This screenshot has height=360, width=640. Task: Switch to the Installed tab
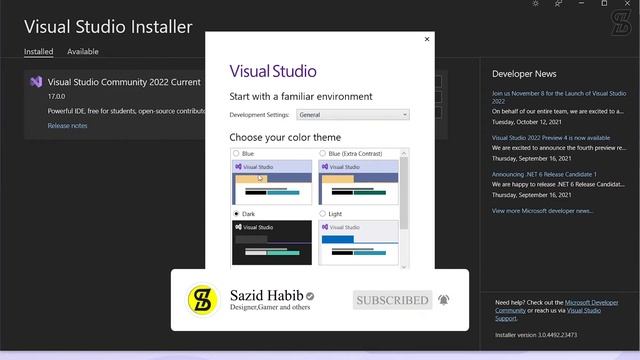pyautogui.click(x=38, y=51)
